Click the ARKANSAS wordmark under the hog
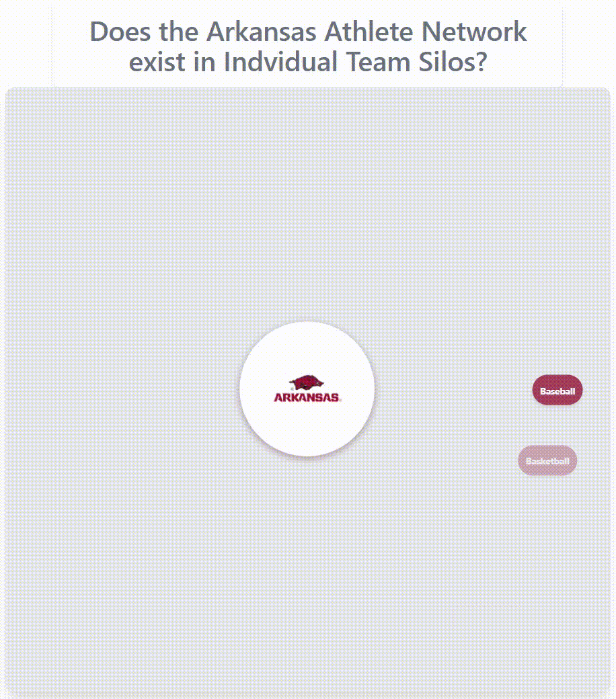 point(307,397)
